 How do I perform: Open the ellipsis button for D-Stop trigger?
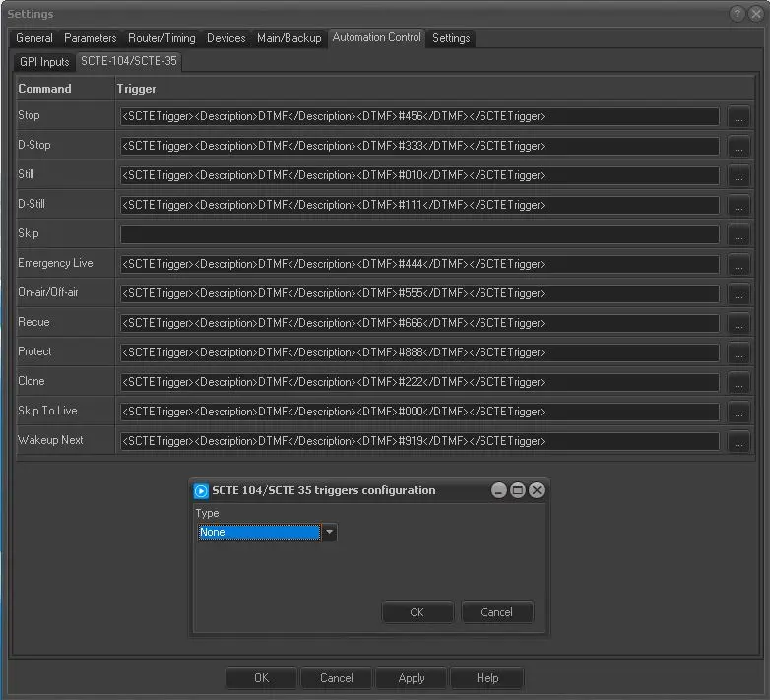[x=738, y=146]
